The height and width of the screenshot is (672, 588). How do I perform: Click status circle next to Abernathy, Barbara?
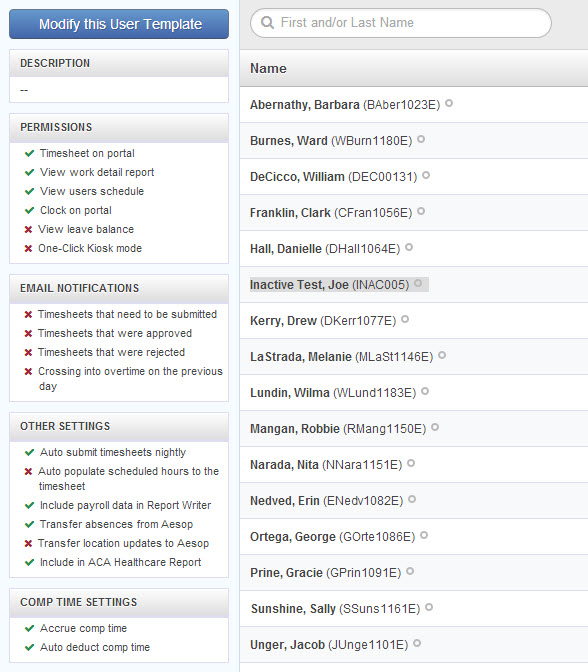click(449, 103)
